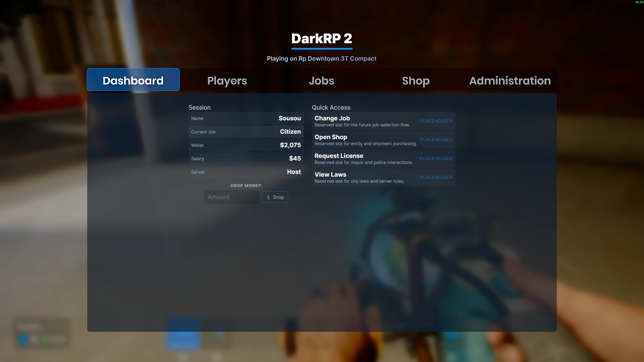Focus the Amount input field
The width and height of the screenshot is (644, 362).
tap(231, 197)
